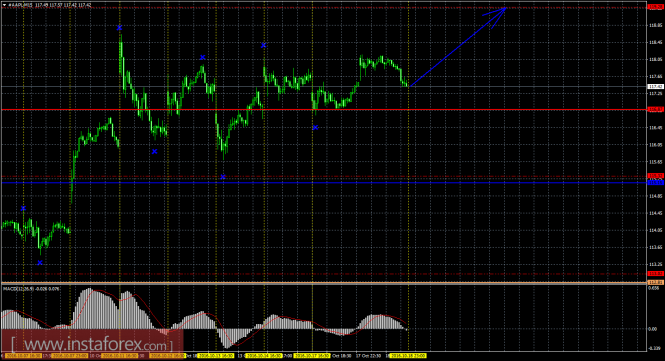
Task: Click the current price label 117.42
Action: click(656, 87)
